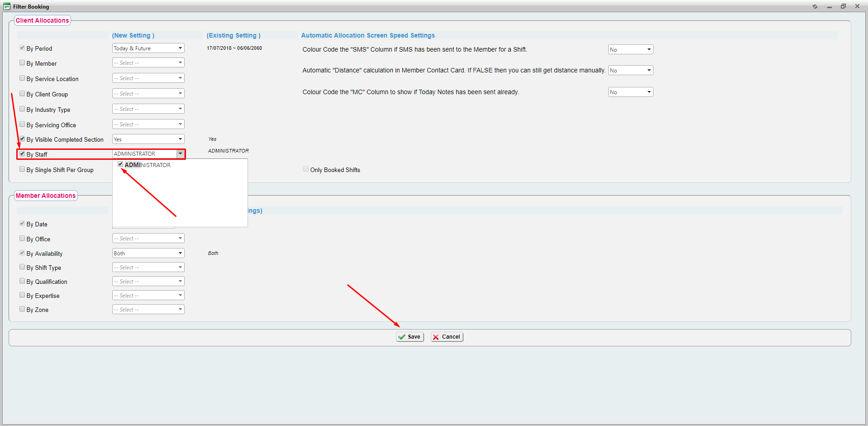Uncheck ADMINISTRATOR in the staff list

[x=120, y=164]
